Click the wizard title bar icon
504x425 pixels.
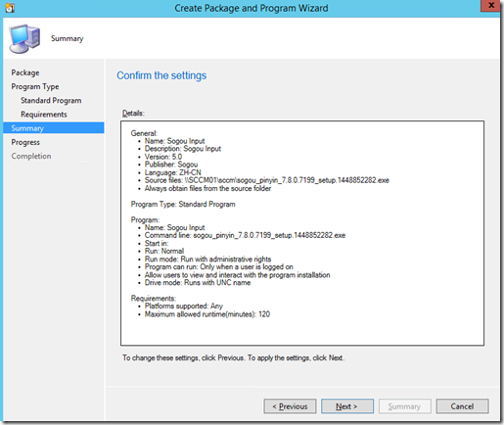tap(10, 7)
